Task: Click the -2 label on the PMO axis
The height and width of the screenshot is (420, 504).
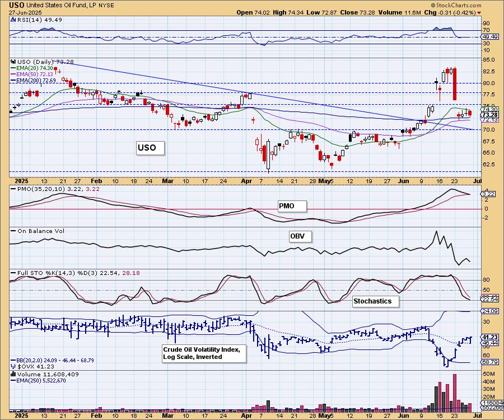Action: [486, 218]
